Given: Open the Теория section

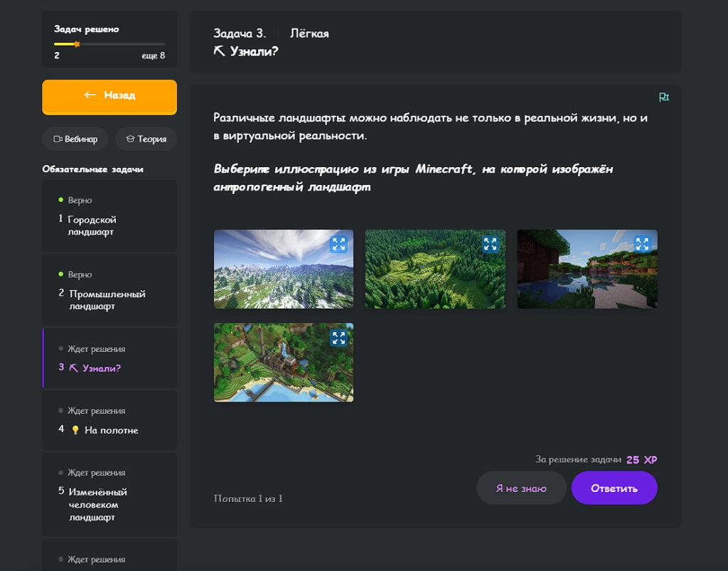Looking at the screenshot, I should pos(146,139).
